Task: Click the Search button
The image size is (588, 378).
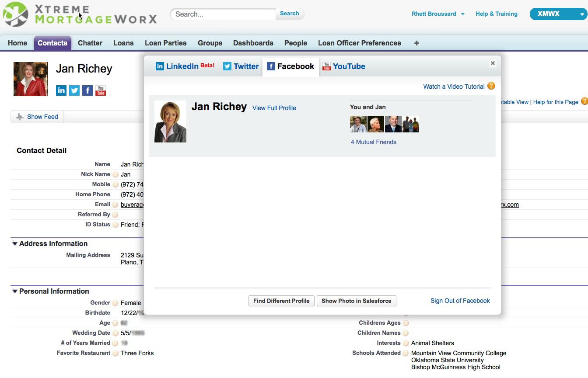Action: 290,14
